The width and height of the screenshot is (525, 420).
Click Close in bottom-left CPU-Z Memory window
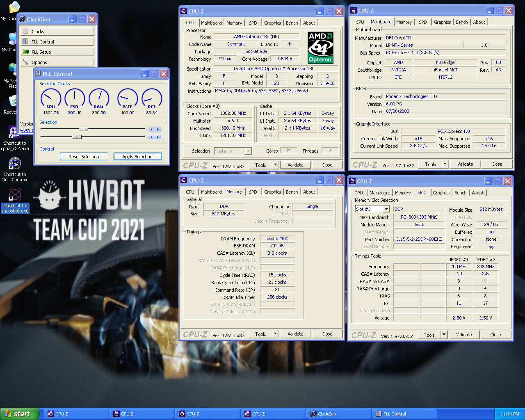[327, 334]
